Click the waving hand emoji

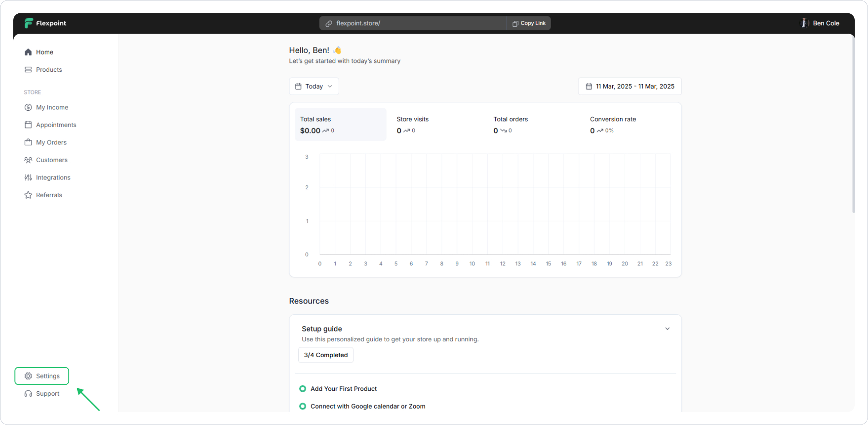(x=337, y=50)
